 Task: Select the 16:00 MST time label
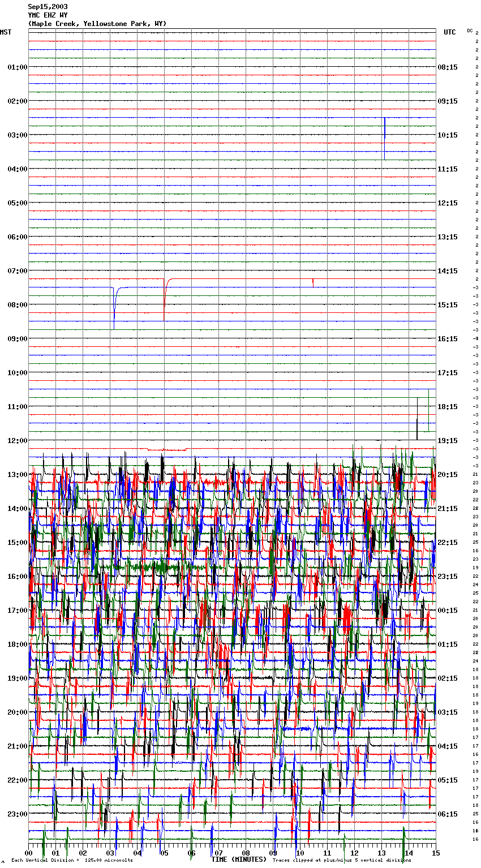[18, 577]
